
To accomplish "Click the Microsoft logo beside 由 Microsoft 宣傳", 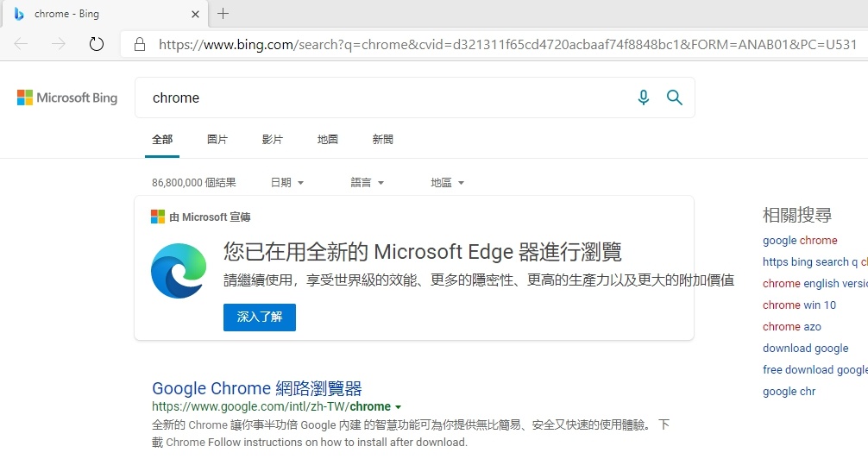I will click(x=158, y=217).
